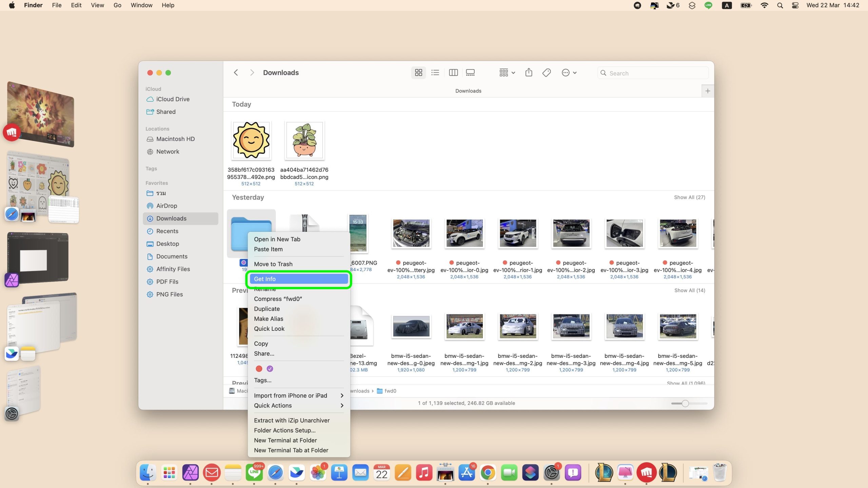The width and height of the screenshot is (868, 488).
Task: Click Show All (14) link
Action: pyautogui.click(x=689, y=290)
